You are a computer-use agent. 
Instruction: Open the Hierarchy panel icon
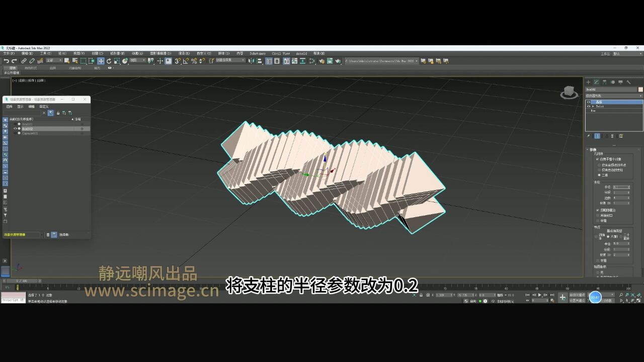604,82
